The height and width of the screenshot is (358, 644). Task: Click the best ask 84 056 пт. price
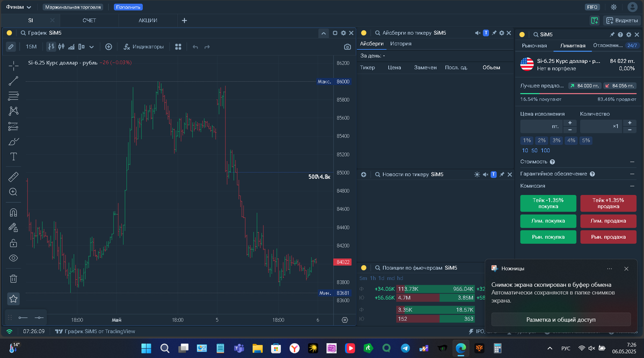point(620,85)
